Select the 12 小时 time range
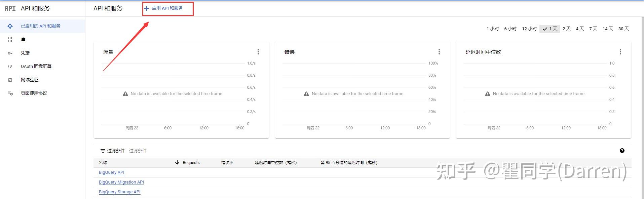 529,29
